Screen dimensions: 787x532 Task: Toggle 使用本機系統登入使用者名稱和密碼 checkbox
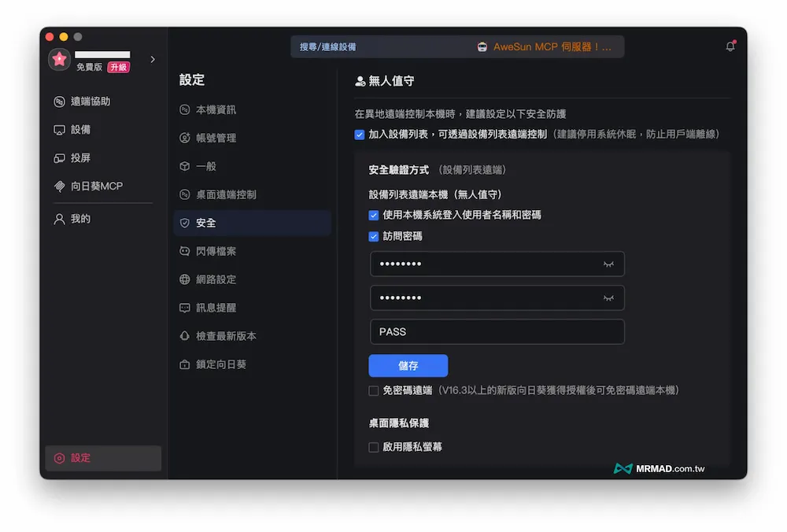pyautogui.click(x=373, y=216)
